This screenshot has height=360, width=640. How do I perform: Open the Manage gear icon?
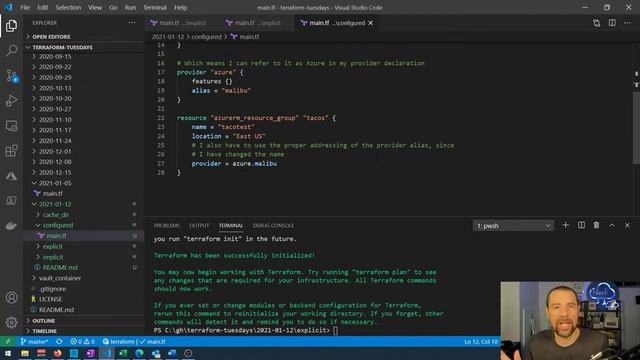[11, 322]
